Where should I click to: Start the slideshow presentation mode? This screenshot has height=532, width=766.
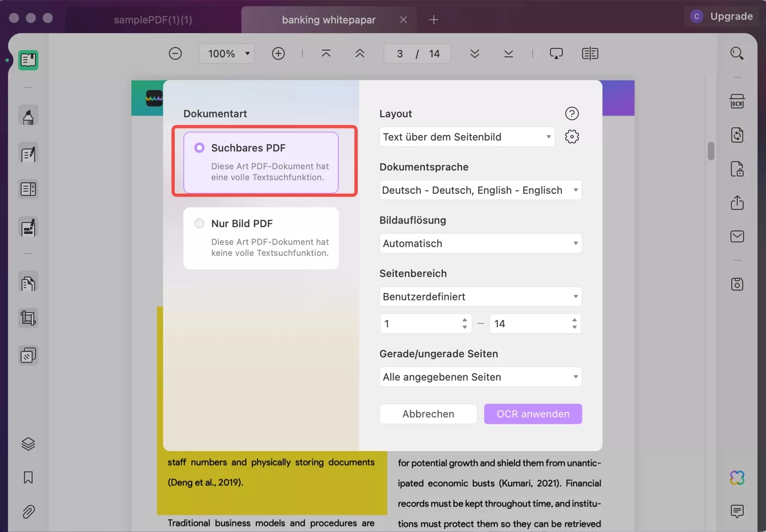tap(556, 53)
